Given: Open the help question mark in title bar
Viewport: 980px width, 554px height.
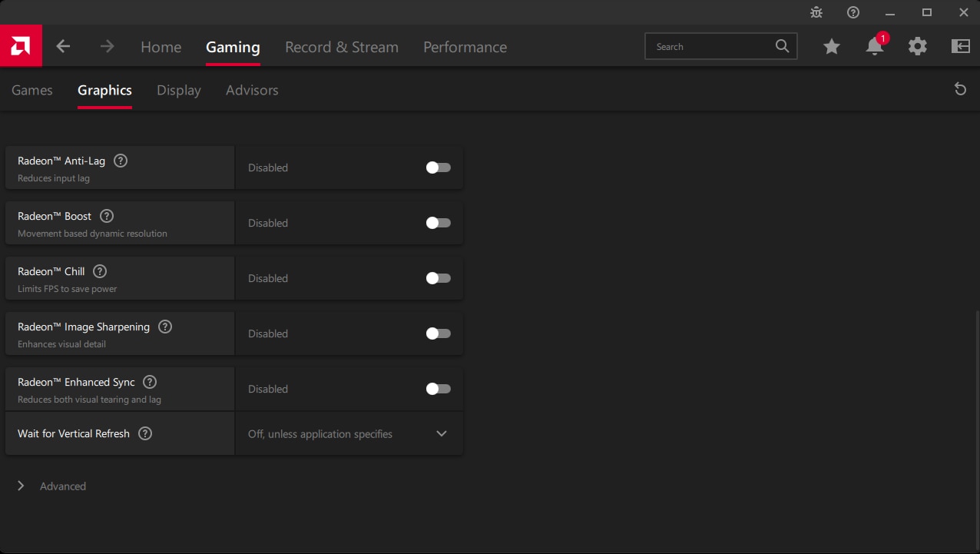Looking at the screenshot, I should click(x=853, y=12).
